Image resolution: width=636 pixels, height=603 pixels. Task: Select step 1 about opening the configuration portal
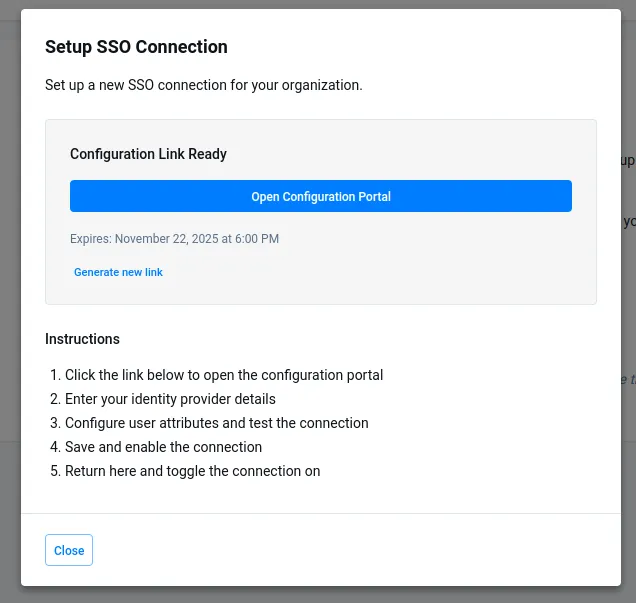[x=224, y=375]
